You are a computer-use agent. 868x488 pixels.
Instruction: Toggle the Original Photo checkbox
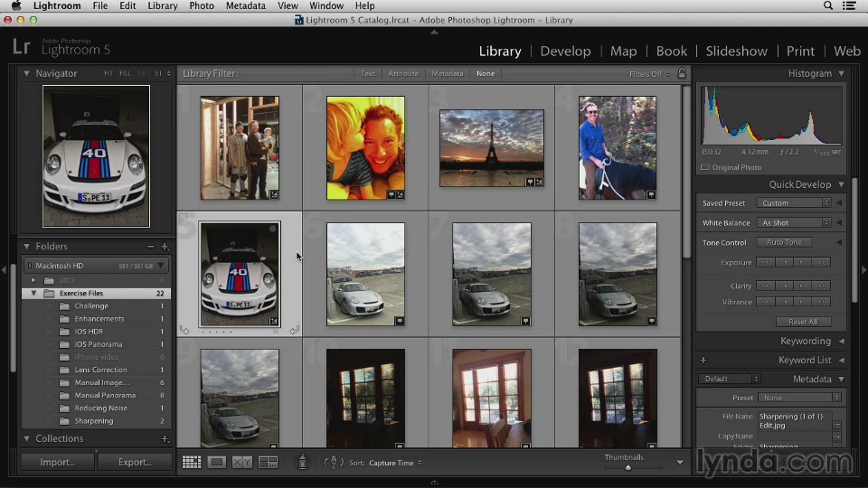pyautogui.click(x=704, y=167)
